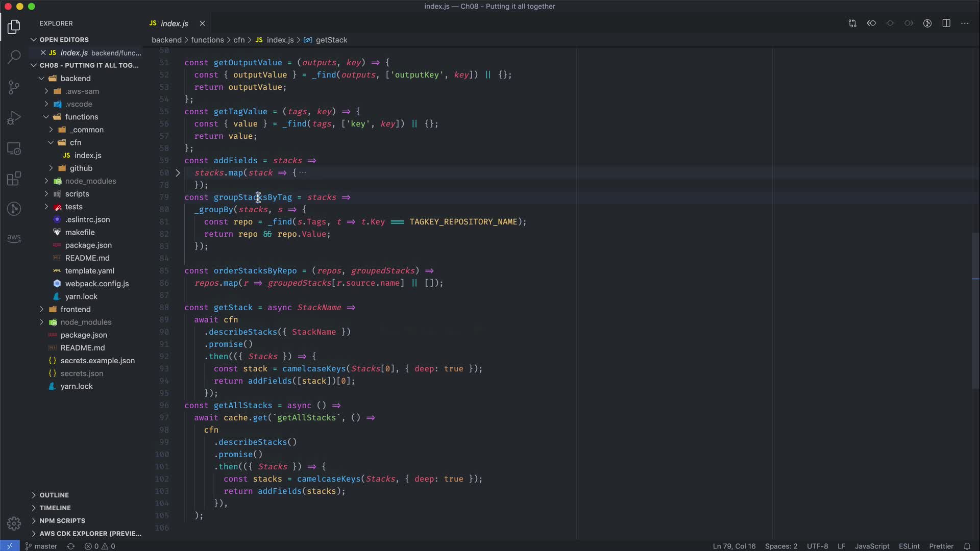Viewport: 980px width, 551px height.
Task: Collapse the cfn folder
Action: point(76,142)
